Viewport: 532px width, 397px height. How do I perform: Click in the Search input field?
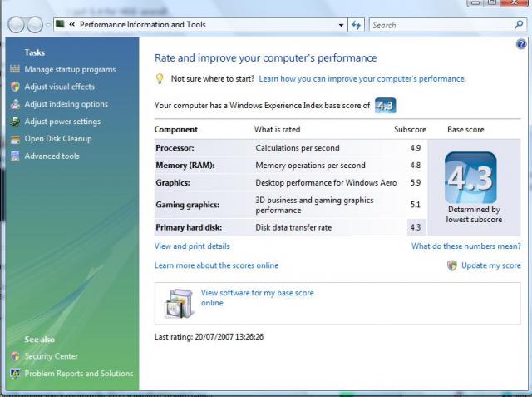(x=443, y=25)
